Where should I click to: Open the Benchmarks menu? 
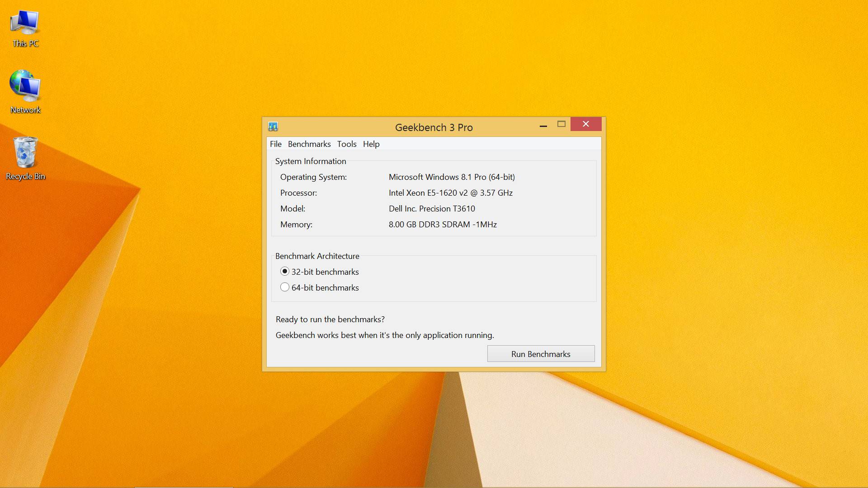point(309,144)
